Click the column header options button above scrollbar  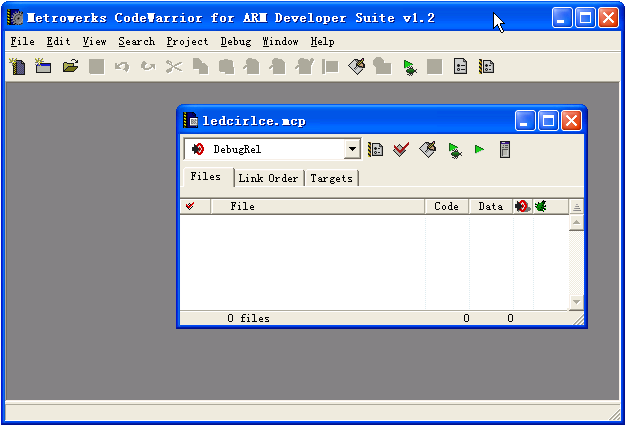click(x=576, y=207)
